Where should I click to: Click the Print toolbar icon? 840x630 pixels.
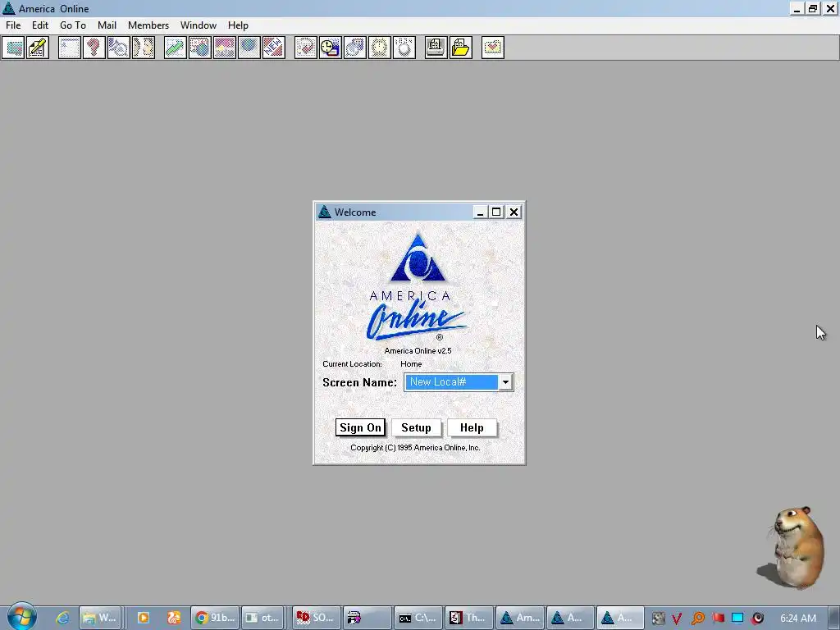coord(436,48)
